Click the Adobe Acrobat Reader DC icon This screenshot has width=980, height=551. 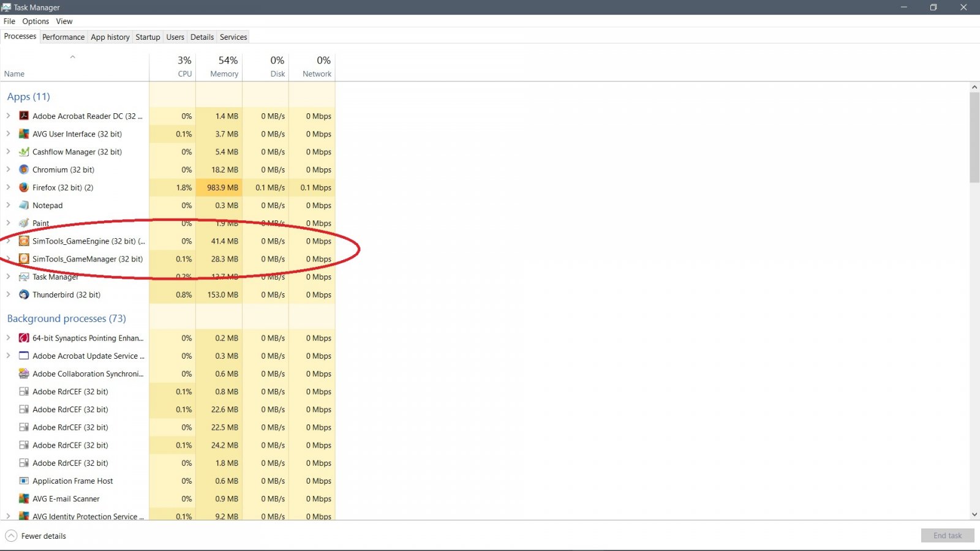click(x=24, y=116)
